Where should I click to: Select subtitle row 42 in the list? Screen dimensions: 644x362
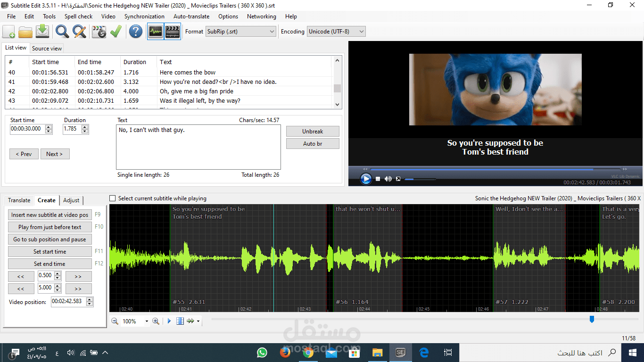pos(169,91)
